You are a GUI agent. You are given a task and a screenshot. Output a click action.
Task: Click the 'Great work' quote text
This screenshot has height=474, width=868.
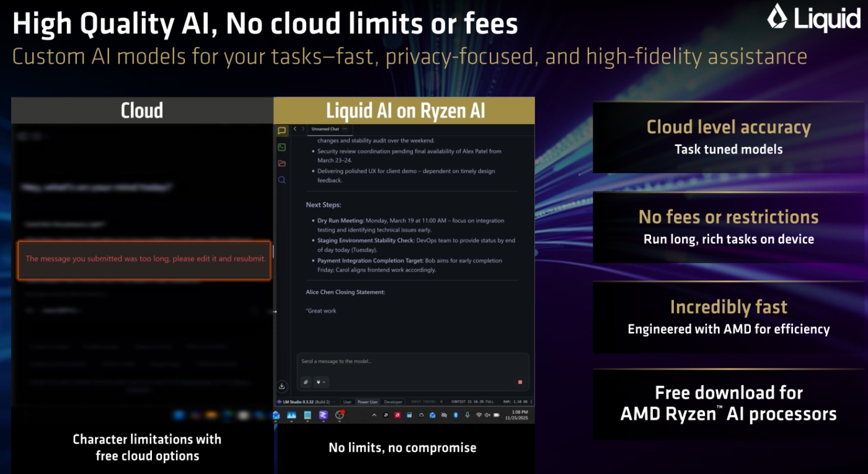321,311
